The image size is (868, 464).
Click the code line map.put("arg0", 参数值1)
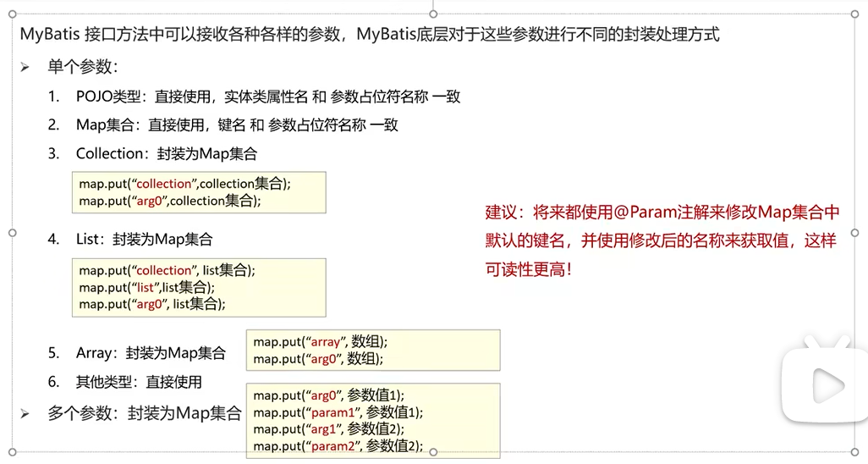pos(329,395)
